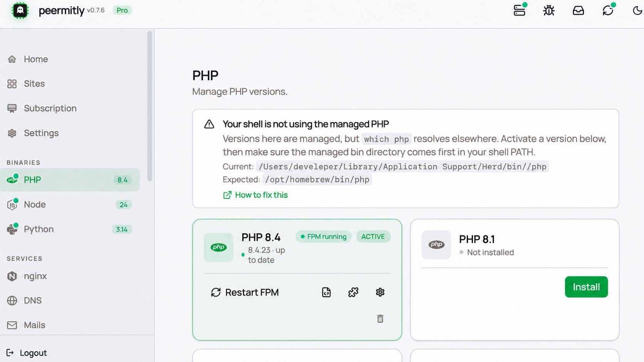Click the home house icon
This screenshot has width=644, height=362.
tap(12, 59)
